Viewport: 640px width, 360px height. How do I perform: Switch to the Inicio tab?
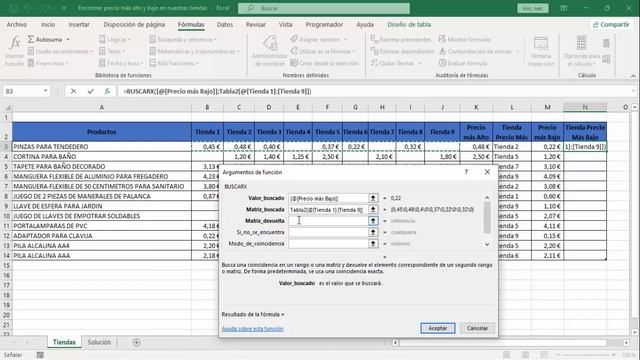click(x=48, y=24)
